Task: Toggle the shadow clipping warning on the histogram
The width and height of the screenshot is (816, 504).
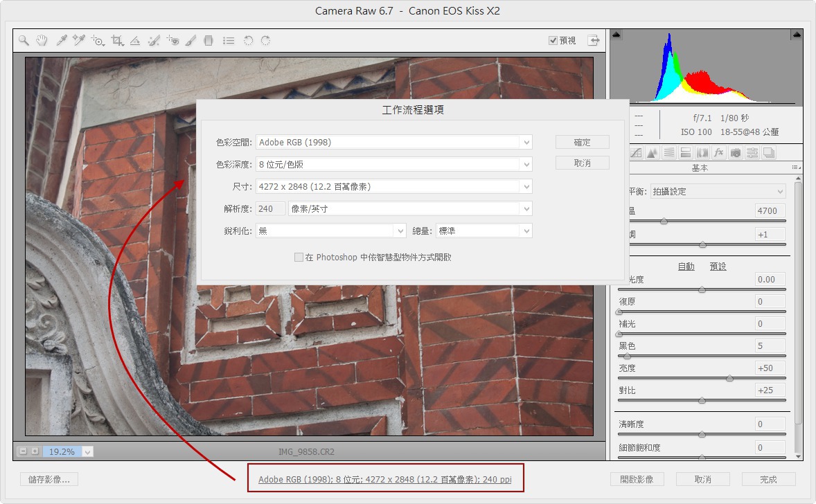Action: 617,35
